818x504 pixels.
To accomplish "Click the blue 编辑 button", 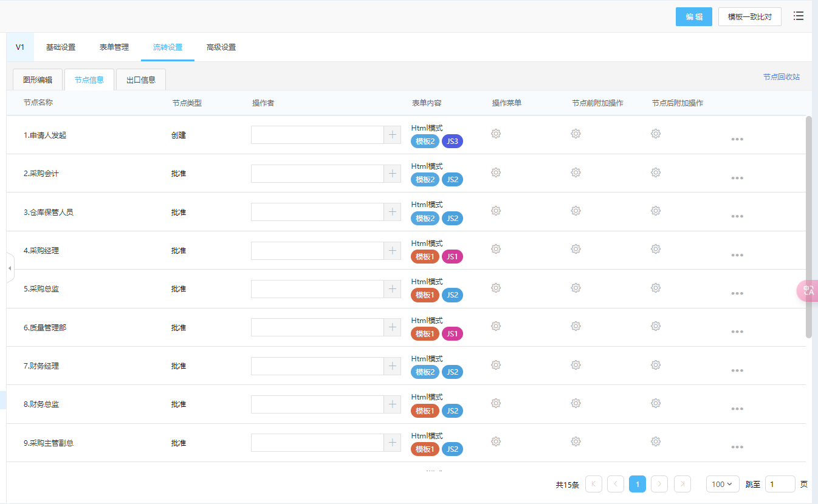I will 693,17.
